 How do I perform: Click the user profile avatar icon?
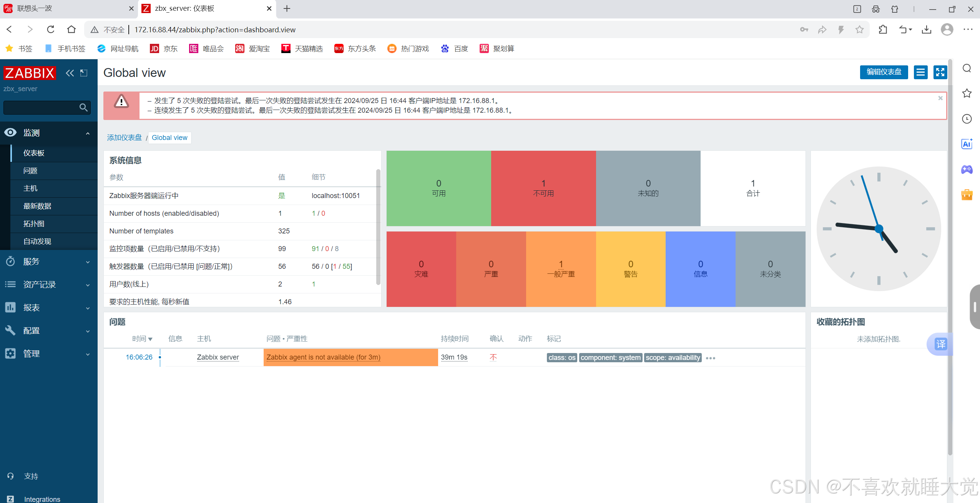coord(947,30)
